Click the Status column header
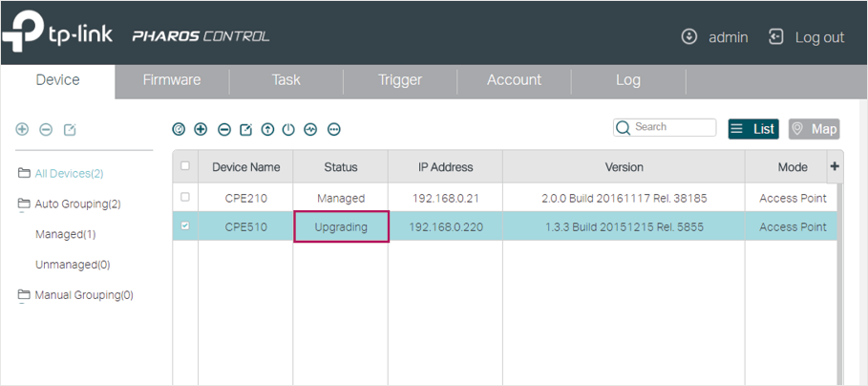Image resolution: width=868 pixels, height=386 pixels. [x=341, y=166]
